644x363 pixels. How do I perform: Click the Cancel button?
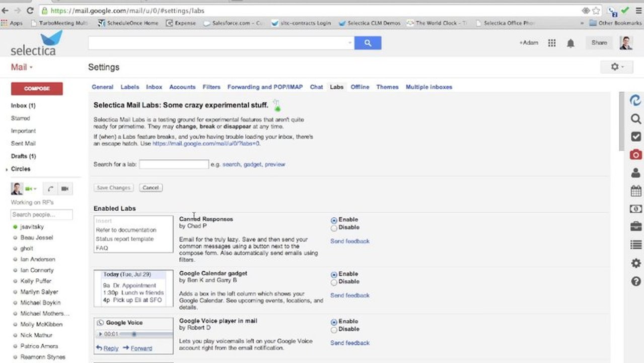tap(151, 188)
